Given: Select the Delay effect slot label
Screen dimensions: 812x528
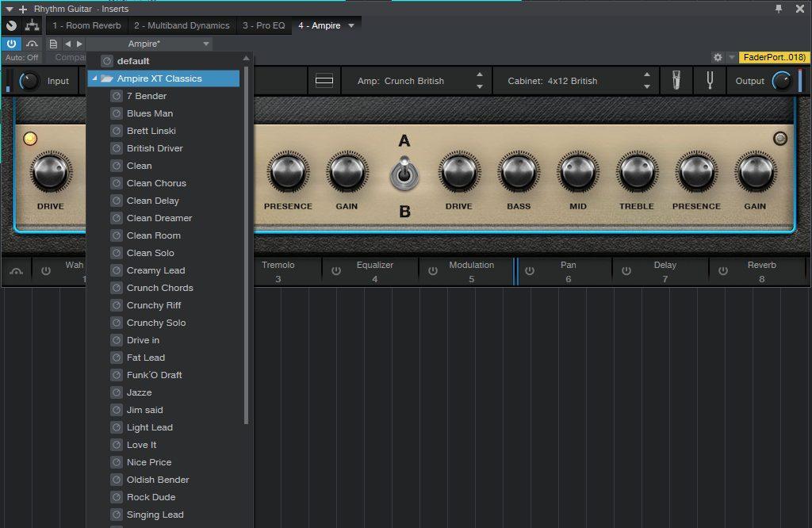Looking at the screenshot, I should point(665,265).
